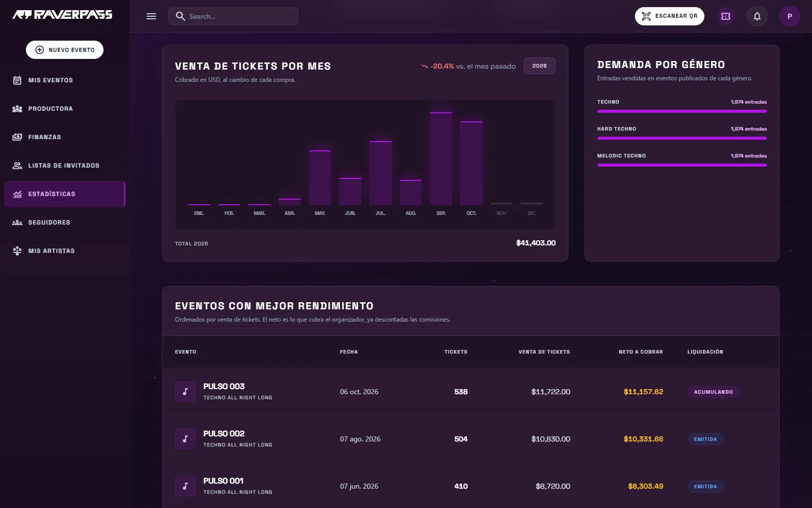The width and height of the screenshot is (812, 508).
Task: Click the Productora group icon
Action: click(x=17, y=109)
